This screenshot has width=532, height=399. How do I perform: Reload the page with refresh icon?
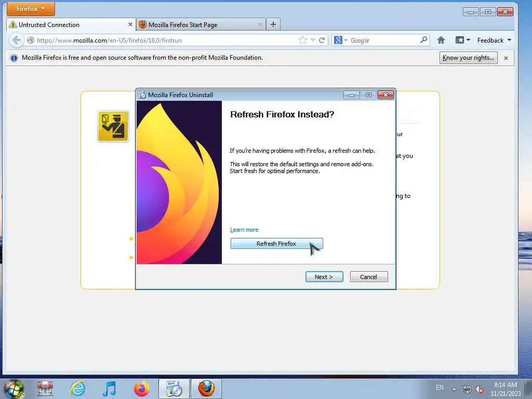pos(322,41)
